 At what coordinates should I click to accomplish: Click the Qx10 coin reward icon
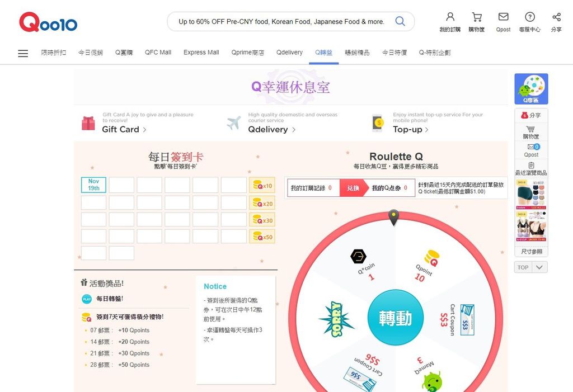coord(262,185)
